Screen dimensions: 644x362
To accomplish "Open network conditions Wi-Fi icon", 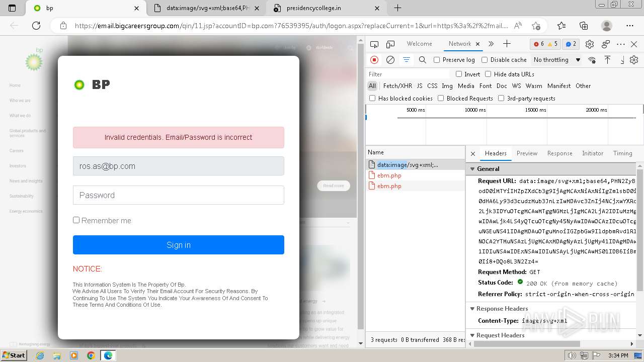I will [592, 60].
